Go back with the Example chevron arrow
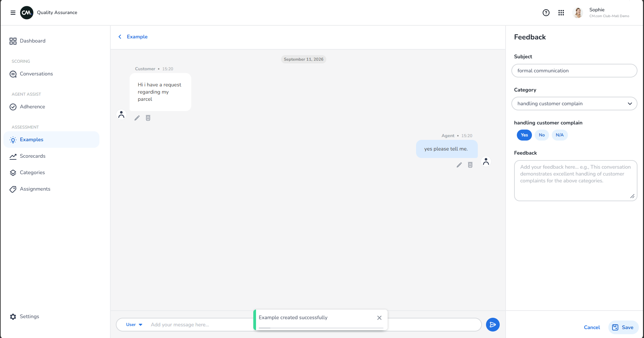644x338 pixels. pos(120,37)
